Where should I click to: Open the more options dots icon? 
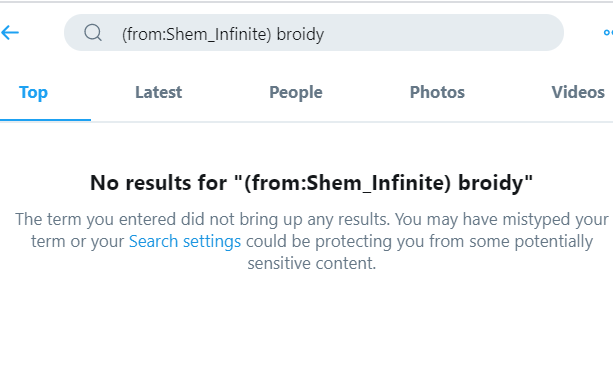point(608,32)
